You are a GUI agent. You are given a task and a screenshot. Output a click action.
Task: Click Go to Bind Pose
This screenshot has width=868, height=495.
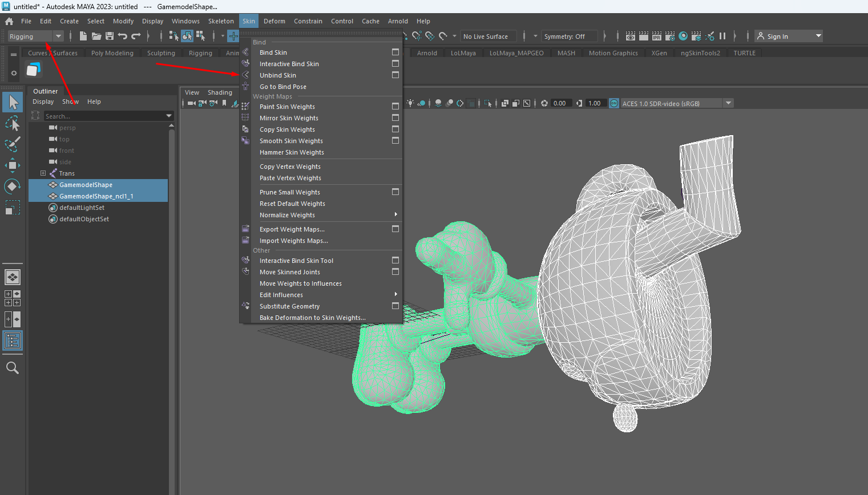[282, 87]
